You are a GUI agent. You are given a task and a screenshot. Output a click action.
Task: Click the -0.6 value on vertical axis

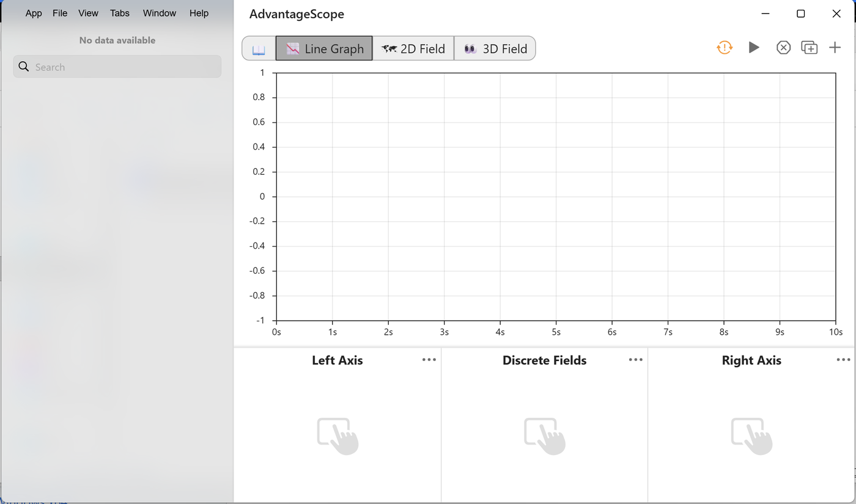[x=257, y=271]
